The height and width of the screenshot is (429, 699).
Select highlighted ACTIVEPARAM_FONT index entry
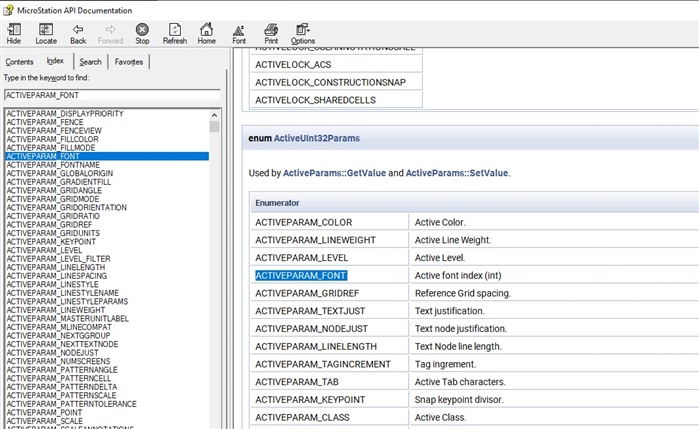click(x=107, y=156)
